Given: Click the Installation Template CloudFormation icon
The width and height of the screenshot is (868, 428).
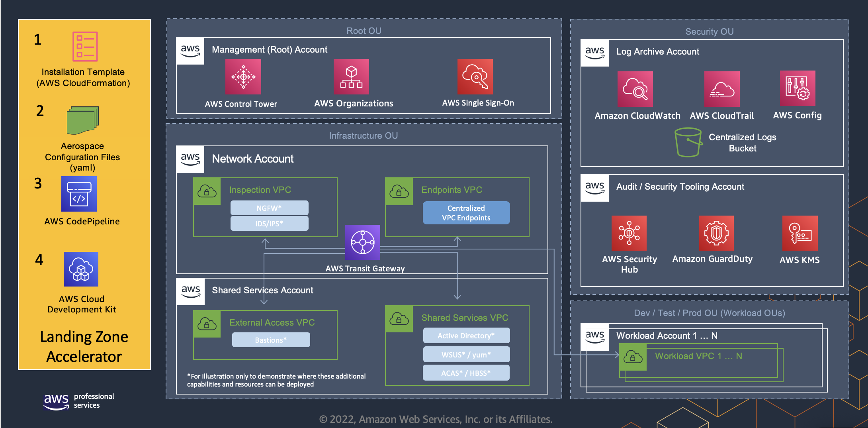Looking at the screenshot, I should point(85,47).
